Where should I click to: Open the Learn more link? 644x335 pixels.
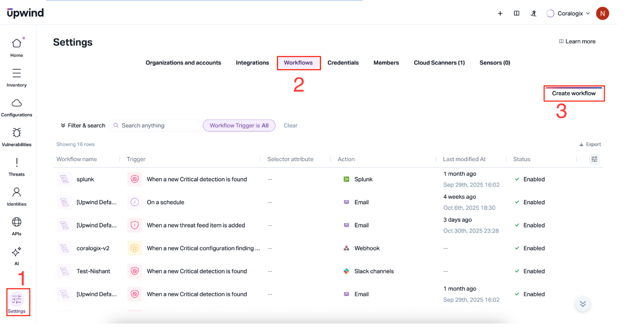[x=577, y=41]
